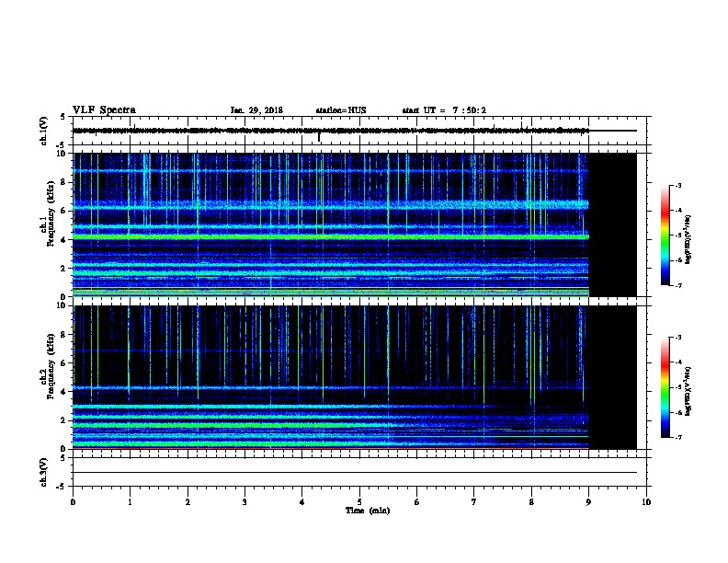Click time-axis tick label "9"
The image size is (728, 563).
[x=588, y=502]
